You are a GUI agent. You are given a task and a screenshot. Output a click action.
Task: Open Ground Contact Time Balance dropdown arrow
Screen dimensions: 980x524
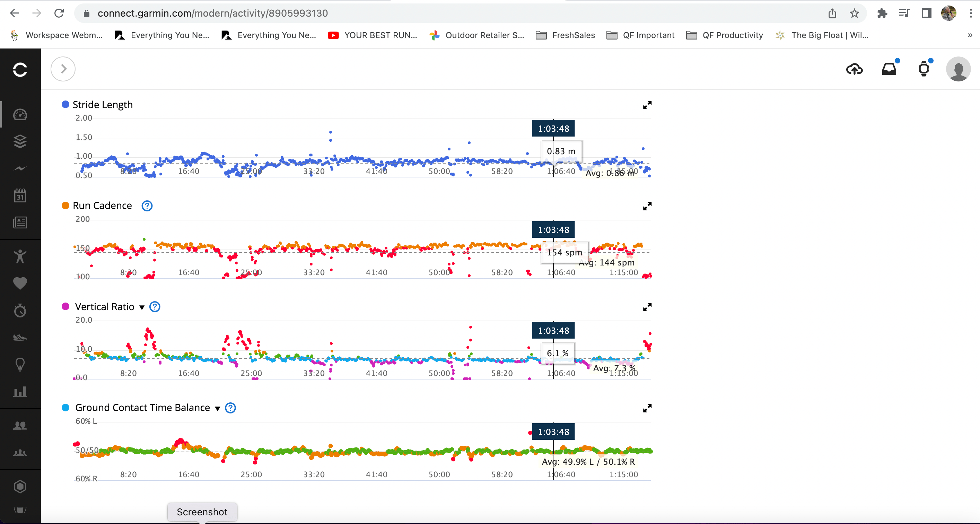pos(218,408)
